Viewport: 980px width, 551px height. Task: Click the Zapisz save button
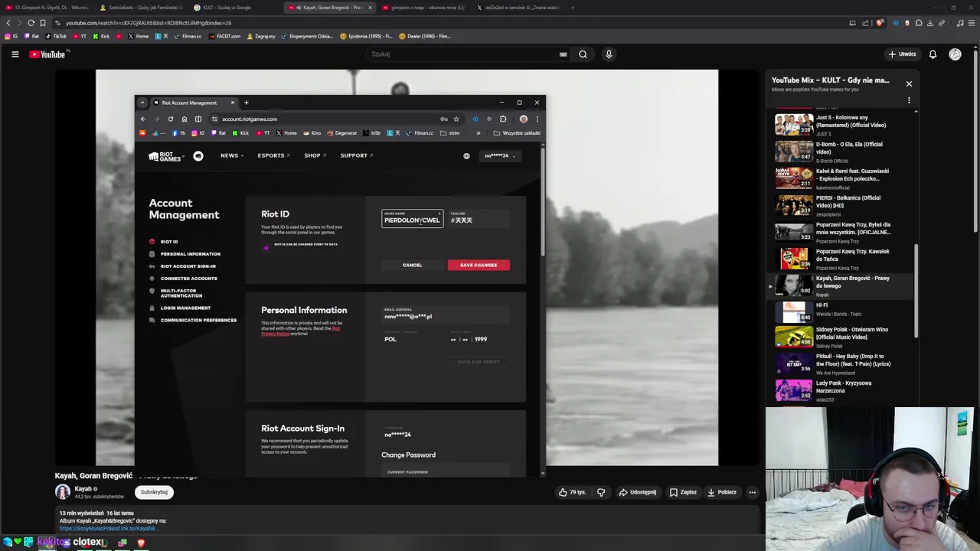point(683,492)
